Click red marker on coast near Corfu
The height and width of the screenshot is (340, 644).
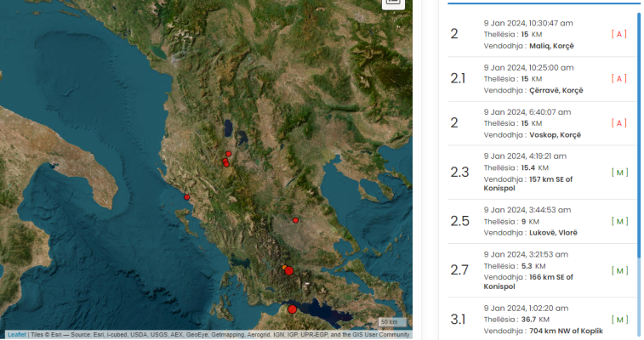click(x=187, y=197)
